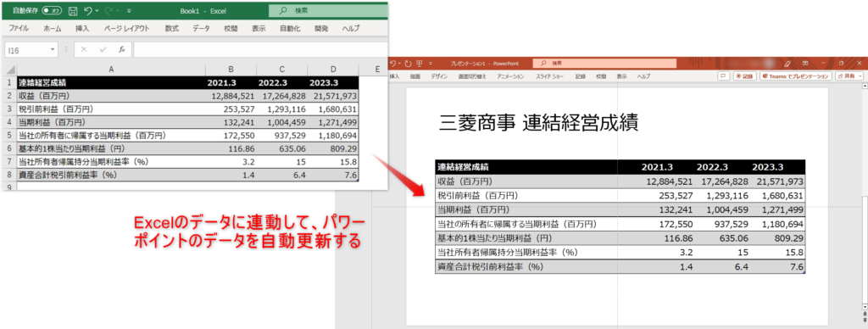
Task: Click the Excel undo arrow icon
Action: click(88, 10)
